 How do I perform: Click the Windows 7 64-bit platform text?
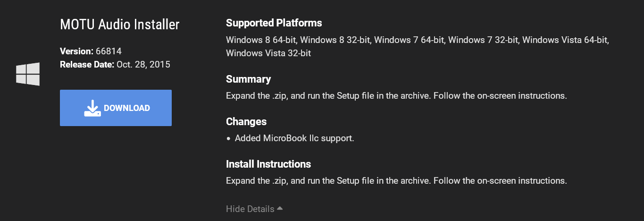pyautogui.click(x=410, y=40)
